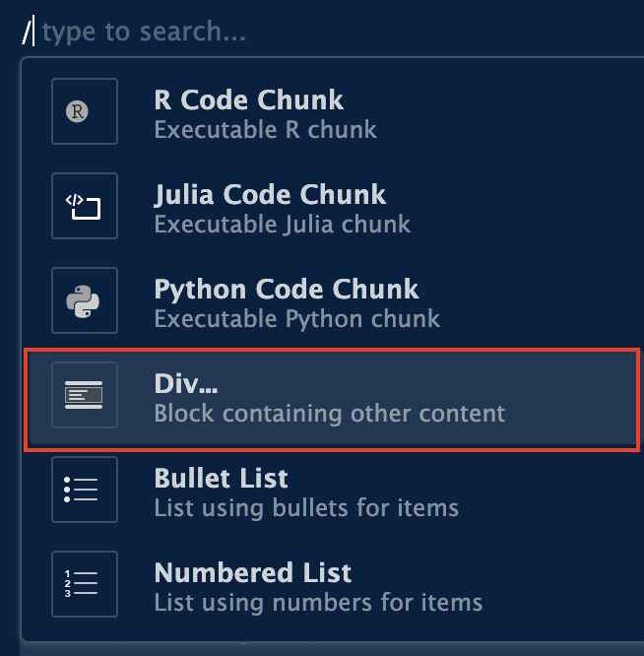
Task: Click the bullet list icon
Action: 84,490
